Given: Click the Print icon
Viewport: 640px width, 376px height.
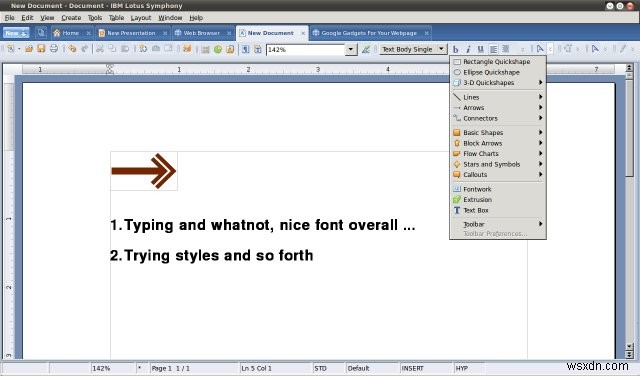Looking at the screenshot, I should tap(54, 49).
